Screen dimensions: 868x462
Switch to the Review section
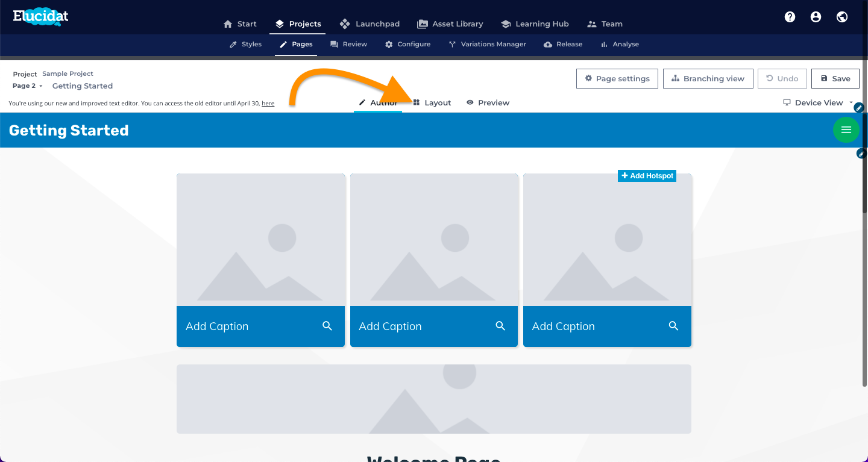(x=348, y=44)
